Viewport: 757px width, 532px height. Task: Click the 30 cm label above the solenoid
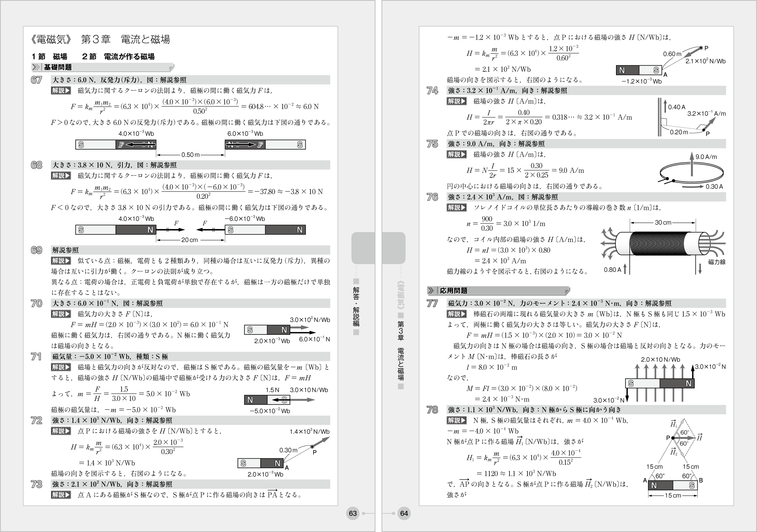click(663, 223)
